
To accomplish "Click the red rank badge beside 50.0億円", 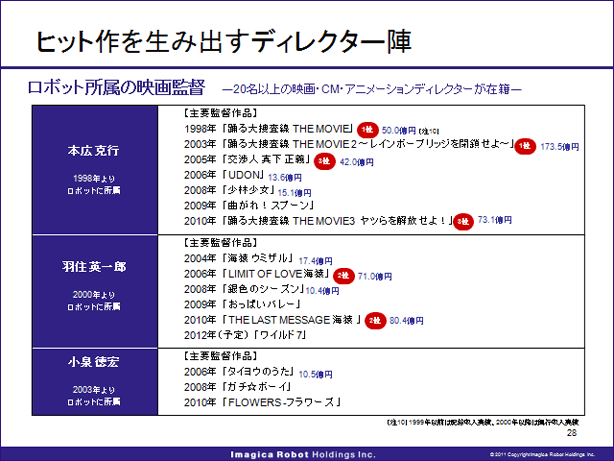I will pyautogui.click(x=367, y=130).
